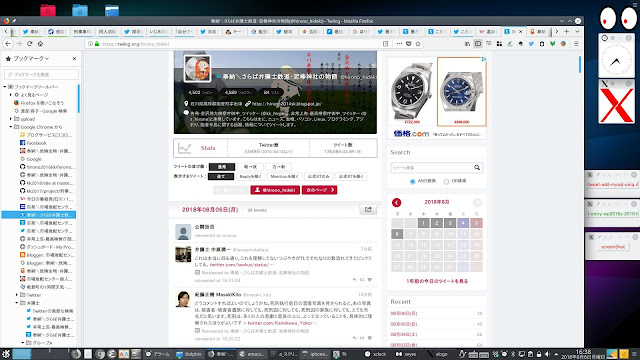Open the Google bookmark in sidebar
This screenshot has height=360, width=640.
(x=34, y=159)
